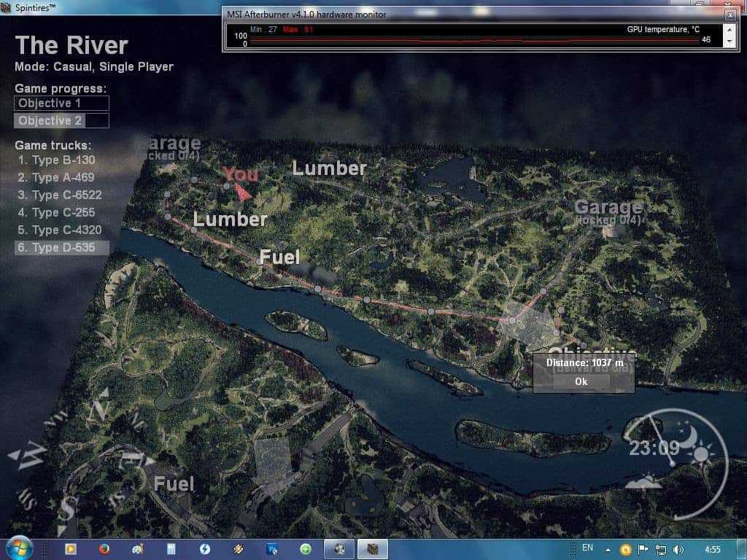This screenshot has width=747, height=560.
Task: Click the Fuel label north of the river
Action: [x=279, y=257]
